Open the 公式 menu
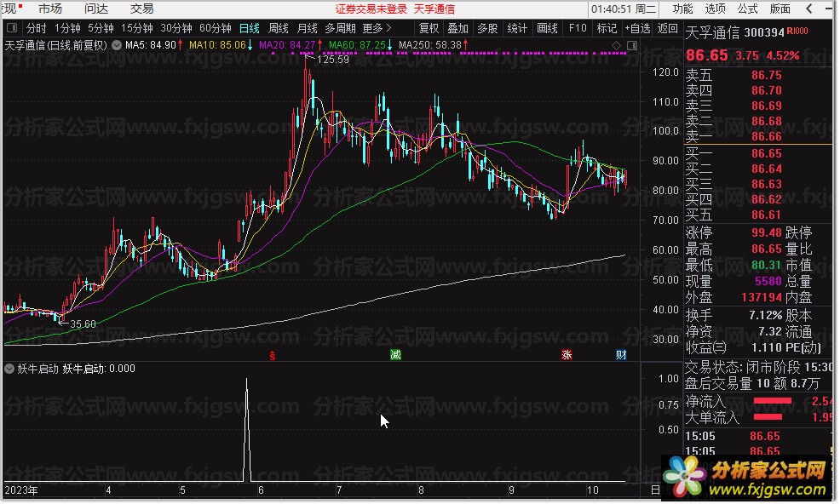The height and width of the screenshot is (504, 840). (x=748, y=9)
